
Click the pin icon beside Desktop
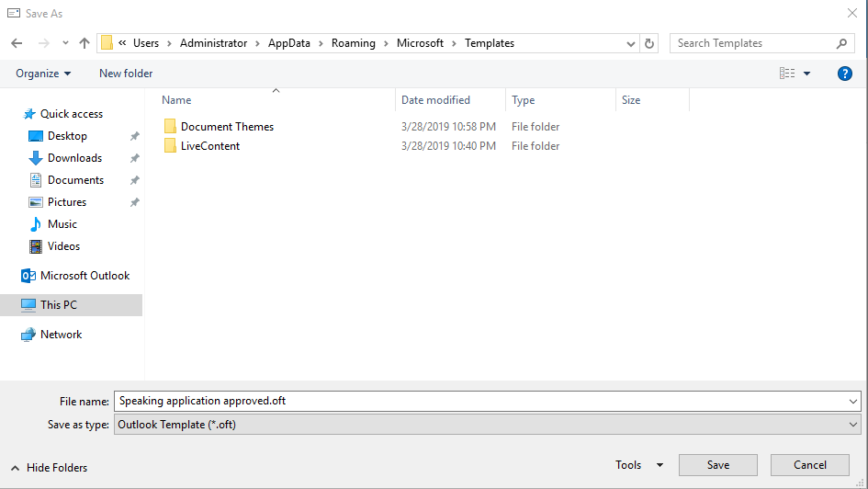[134, 136]
